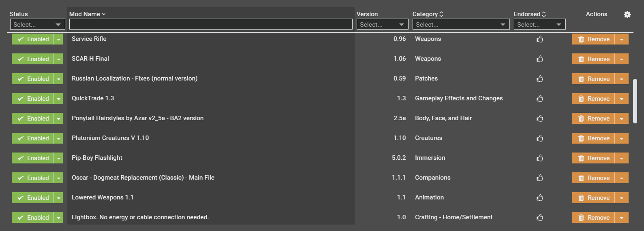Endorse the Service Rifle mod
This screenshot has height=231, width=644.
[539, 39]
